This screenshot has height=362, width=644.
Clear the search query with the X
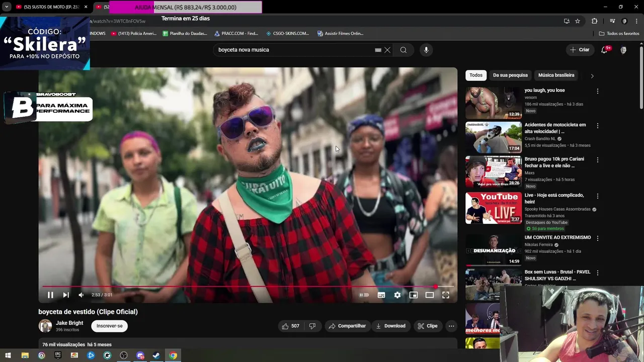click(x=387, y=50)
